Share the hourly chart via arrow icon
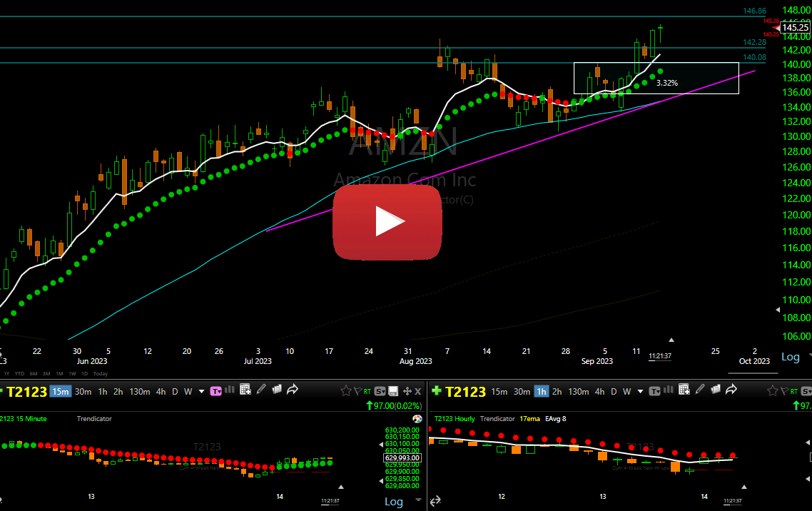This screenshot has width=812, height=511. pyautogui.click(x=731, y=390)
